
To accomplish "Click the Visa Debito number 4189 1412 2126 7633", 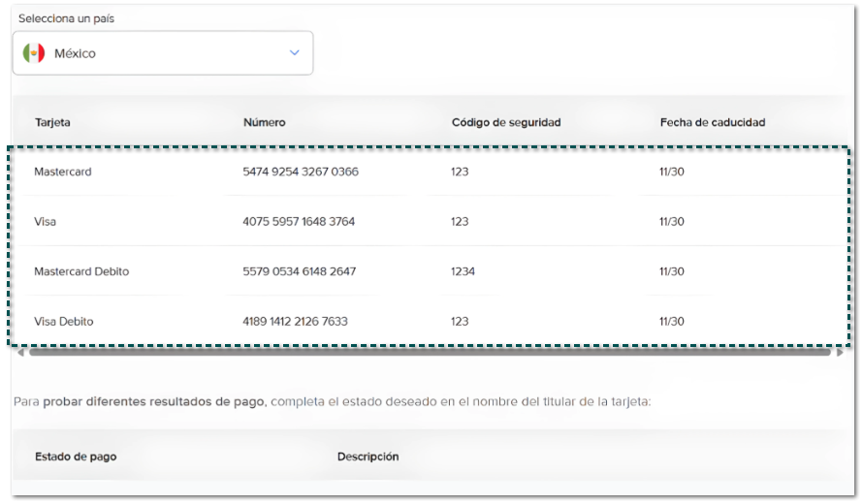I will [x=295, y=321].
